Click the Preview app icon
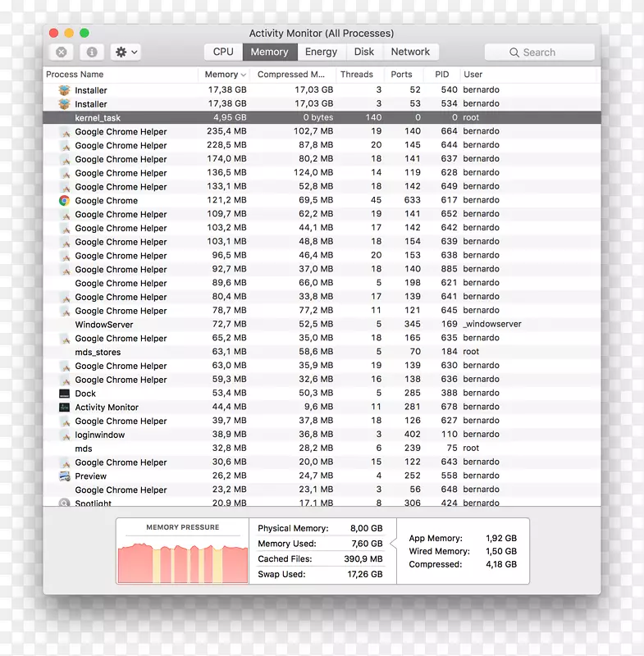Screen dimensions: 644x656 tap(64, 476)
